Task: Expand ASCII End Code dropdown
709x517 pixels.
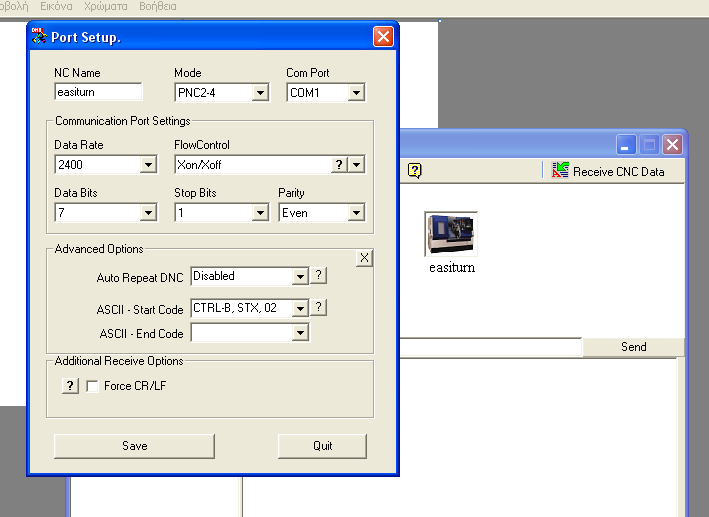Action: pos(300,333)
